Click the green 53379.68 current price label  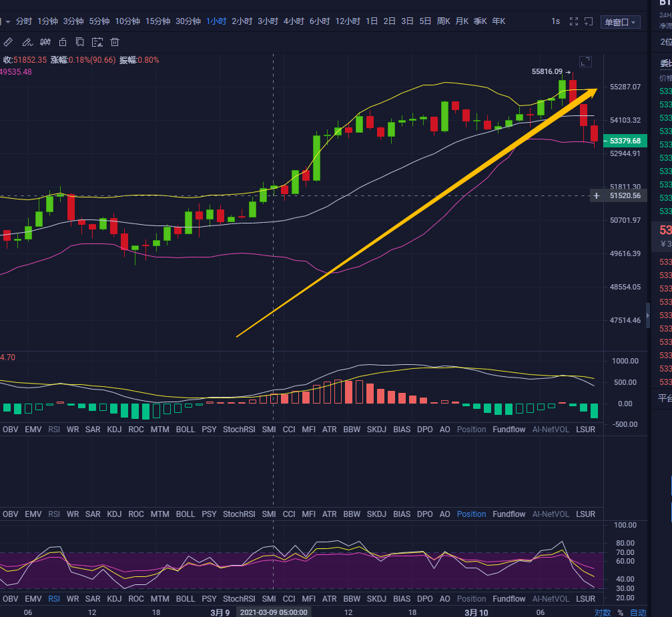[625, 141]
